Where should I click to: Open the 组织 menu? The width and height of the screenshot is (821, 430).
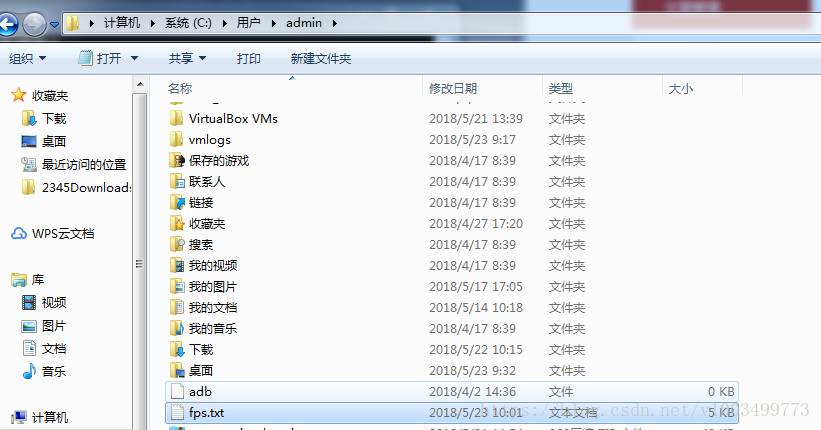click(x=27, y=59)
